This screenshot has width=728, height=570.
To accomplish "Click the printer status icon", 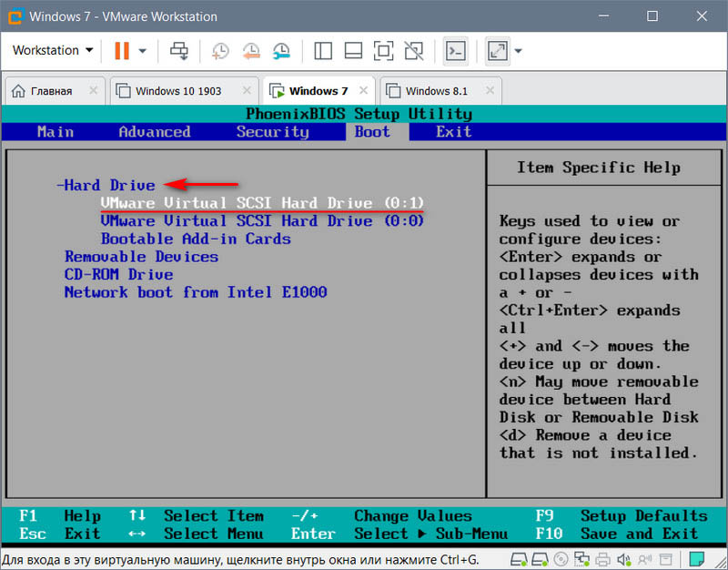I will pyautogui.click(x=603, y=559).
